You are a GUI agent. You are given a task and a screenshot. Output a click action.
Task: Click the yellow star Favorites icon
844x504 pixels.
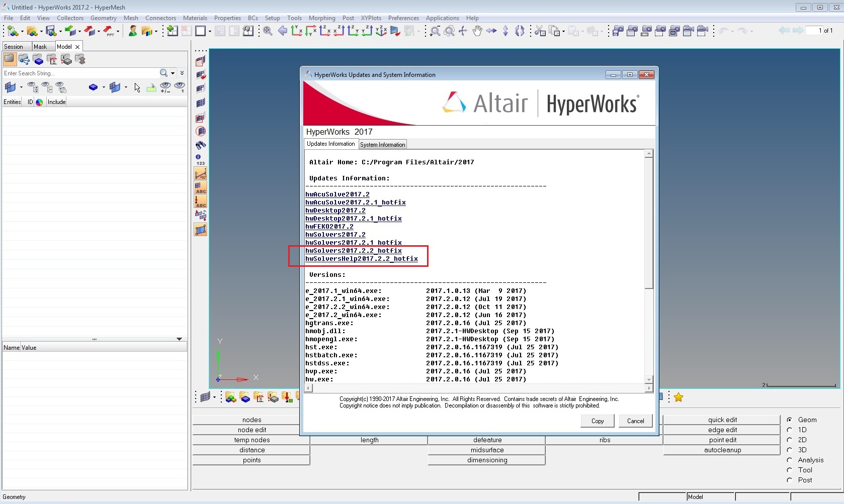[679, 397]
